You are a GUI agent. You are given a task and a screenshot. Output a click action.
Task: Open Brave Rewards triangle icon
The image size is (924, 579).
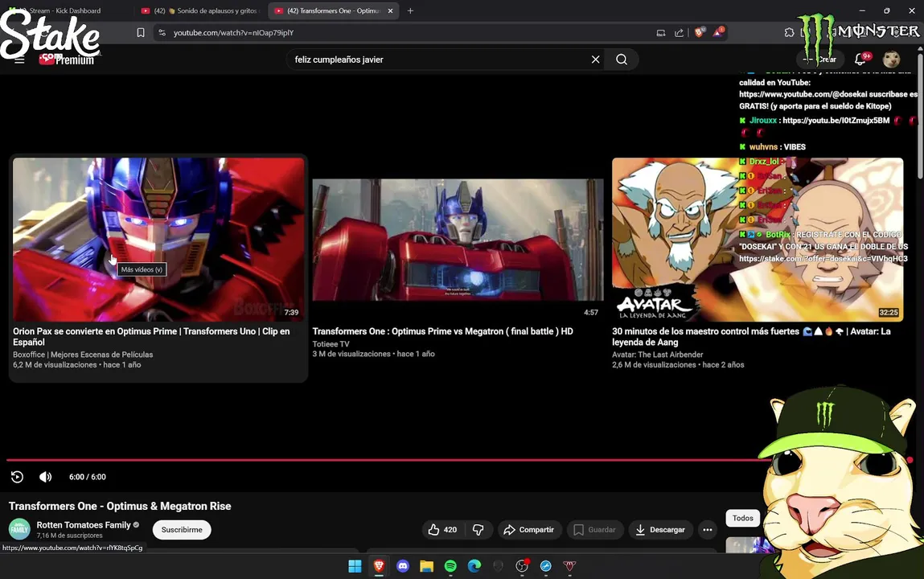718,32
